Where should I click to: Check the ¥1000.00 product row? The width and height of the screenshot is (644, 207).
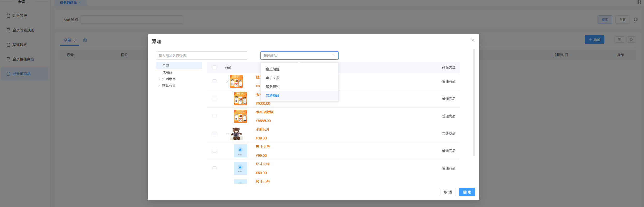[214, 99]
